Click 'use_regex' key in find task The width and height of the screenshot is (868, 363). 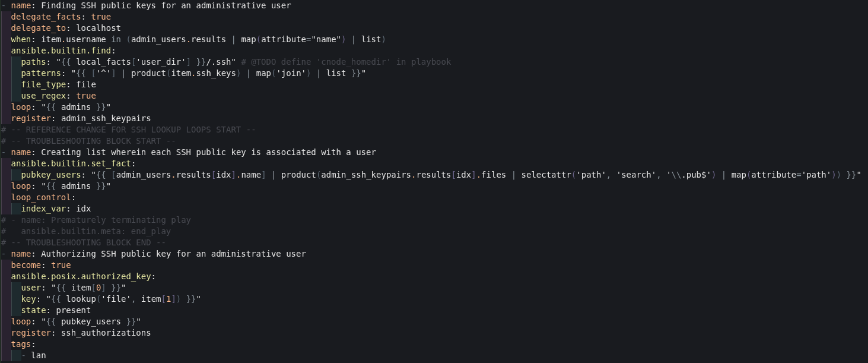pos(43,96)
